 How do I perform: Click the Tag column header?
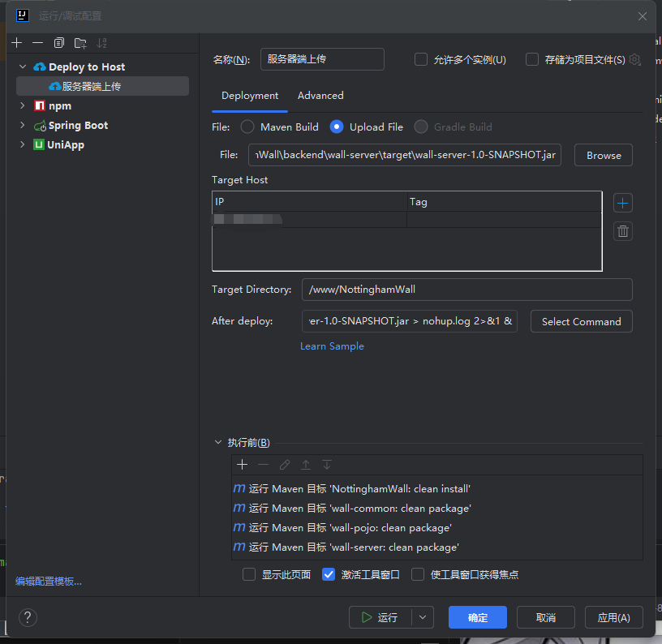coord(505,202)
